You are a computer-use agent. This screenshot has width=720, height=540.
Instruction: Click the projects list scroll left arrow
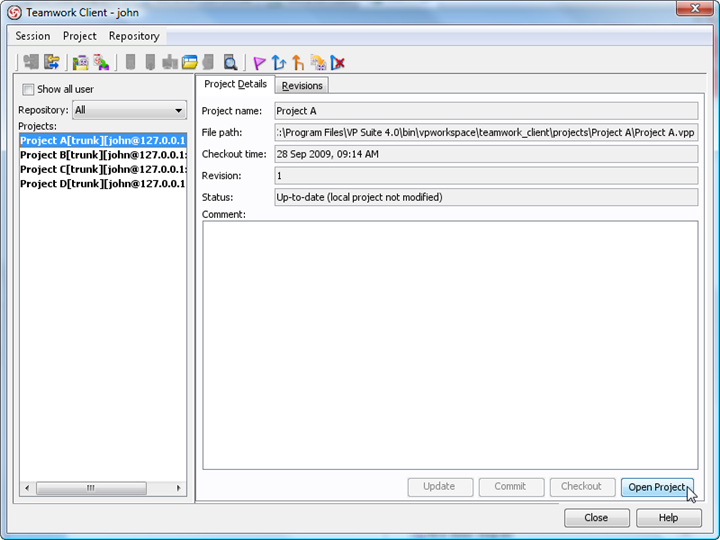(x=27, y=488)
